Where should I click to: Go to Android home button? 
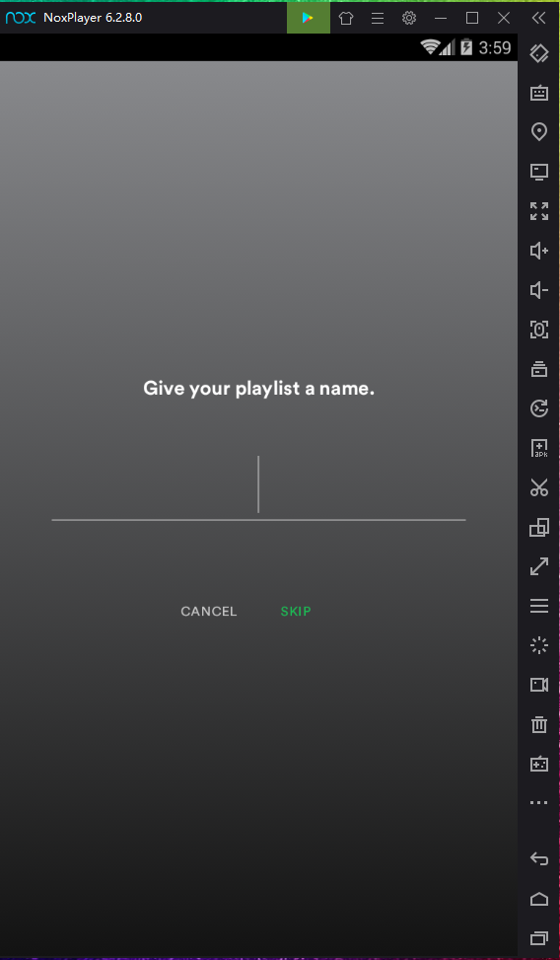pyautogui.click(x=538, y=899)
